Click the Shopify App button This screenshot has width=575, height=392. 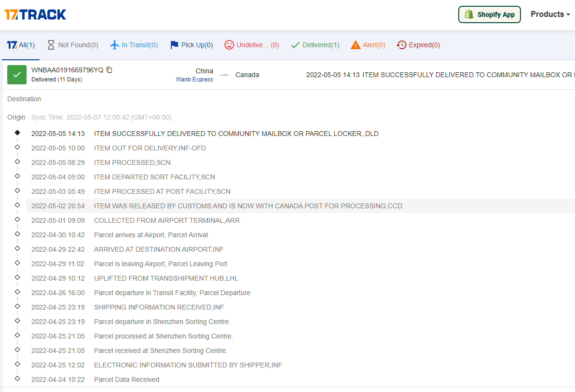tap(489, 14)
